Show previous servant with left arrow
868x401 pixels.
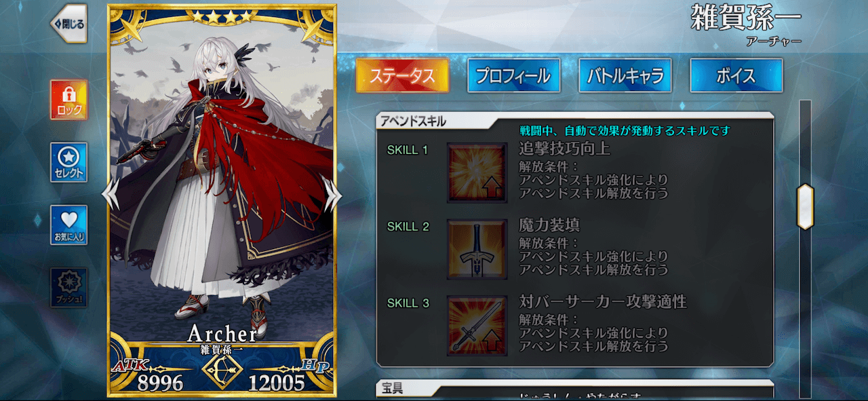pos(111,195)
